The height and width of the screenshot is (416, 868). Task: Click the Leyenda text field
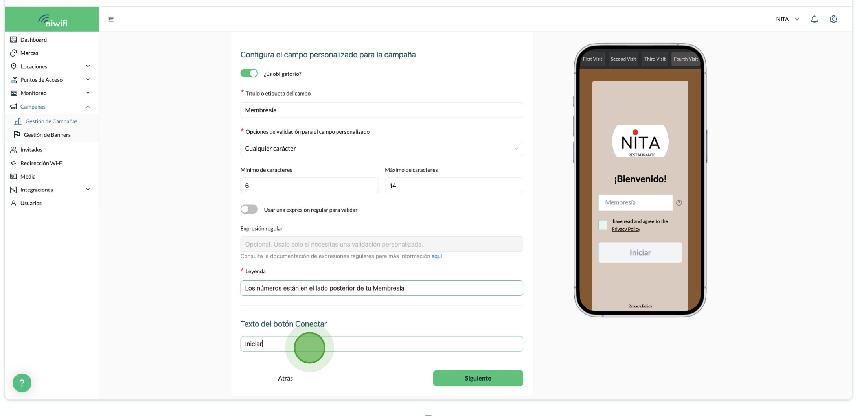tap(381, 288)
